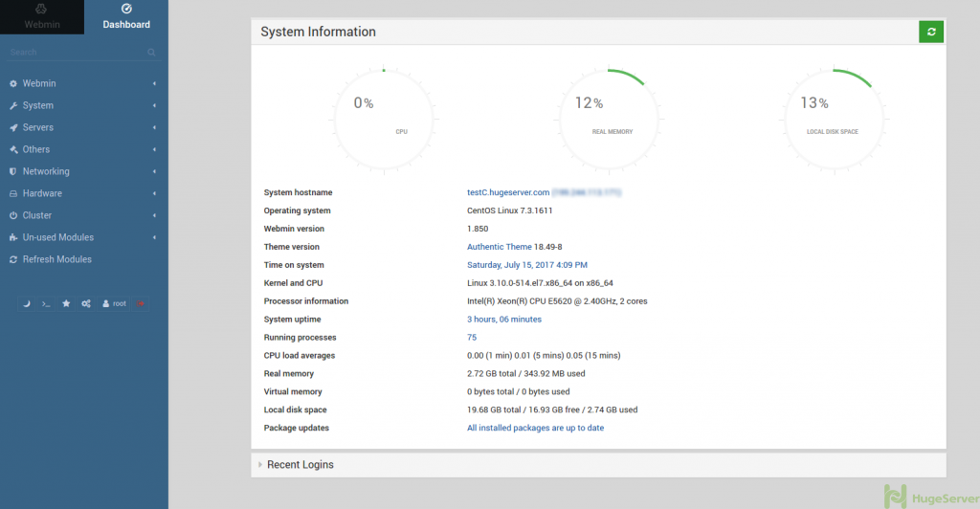Expand the Recent Logins panel
Viewport: 980px width, 509px height.
pyautogui.click(x=598, y=465)
